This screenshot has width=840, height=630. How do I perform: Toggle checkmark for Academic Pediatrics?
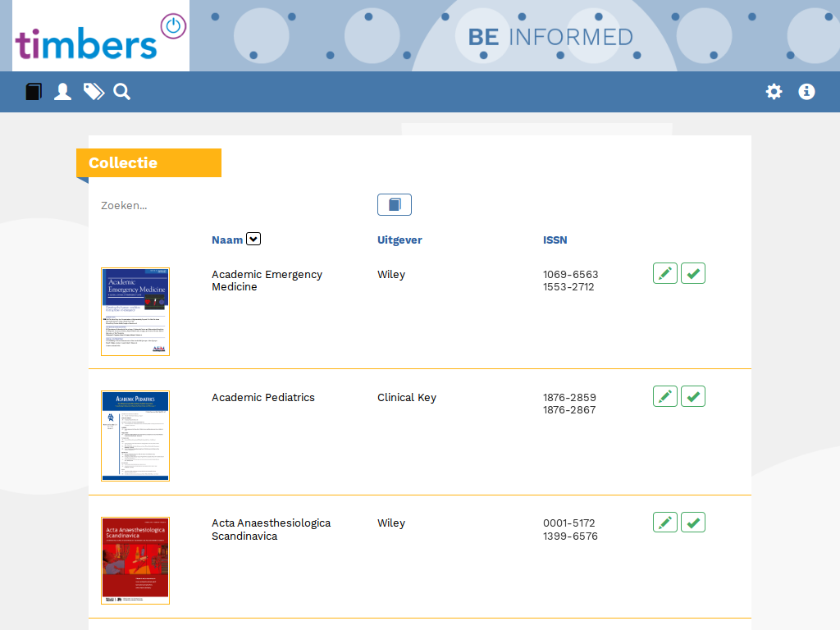coord(692,396)
